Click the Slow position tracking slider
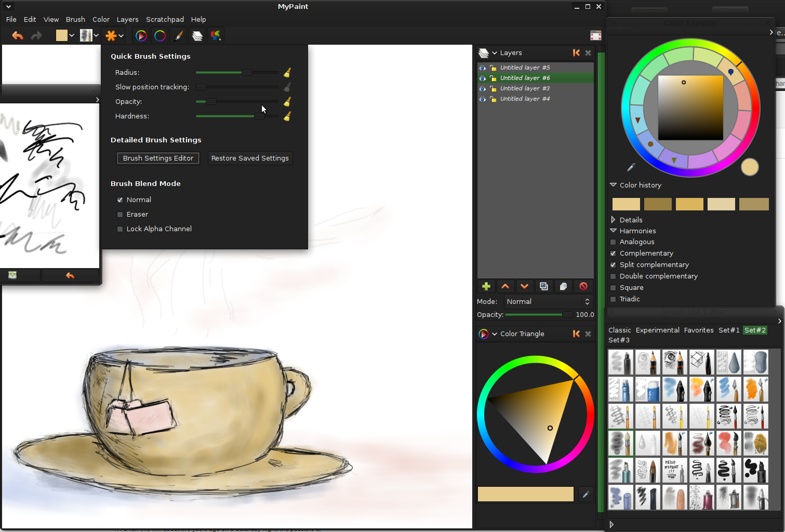The image size is (785, 532). click(x=237, y=87)
